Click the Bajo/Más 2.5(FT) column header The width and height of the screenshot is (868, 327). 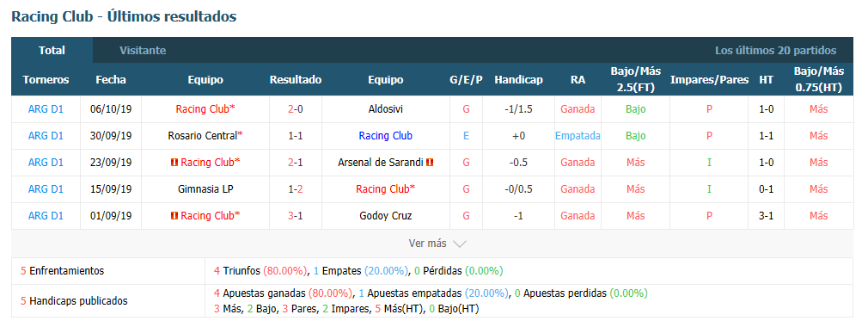[x=636, y=79]
